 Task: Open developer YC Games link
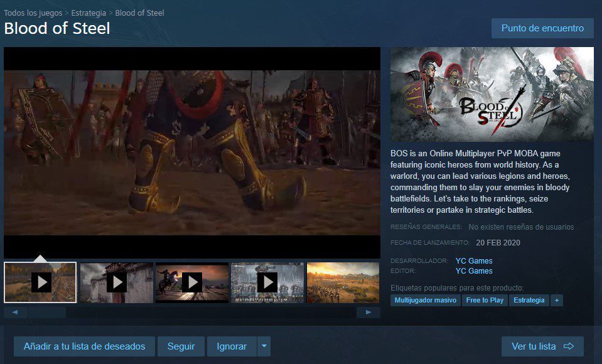pyautogui.click(x=474, y=260)
